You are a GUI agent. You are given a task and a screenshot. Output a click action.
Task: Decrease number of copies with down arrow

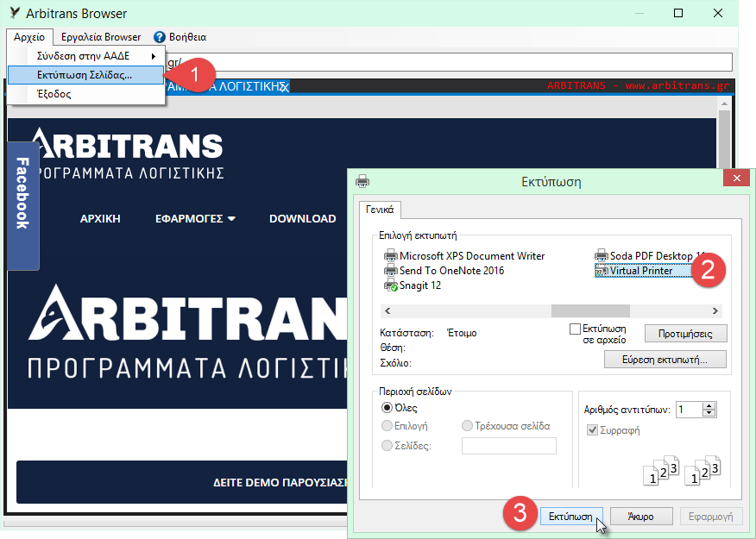click(x=709, y=413)
